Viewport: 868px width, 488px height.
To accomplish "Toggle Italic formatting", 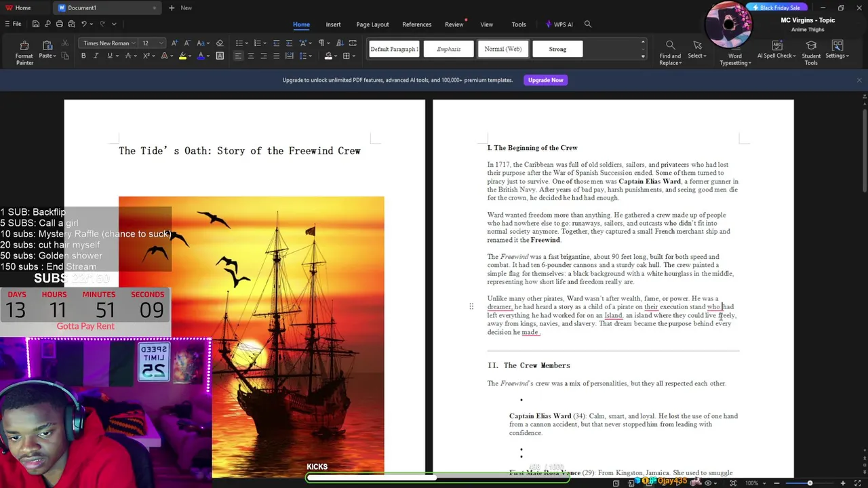I will tap(96, 56).
